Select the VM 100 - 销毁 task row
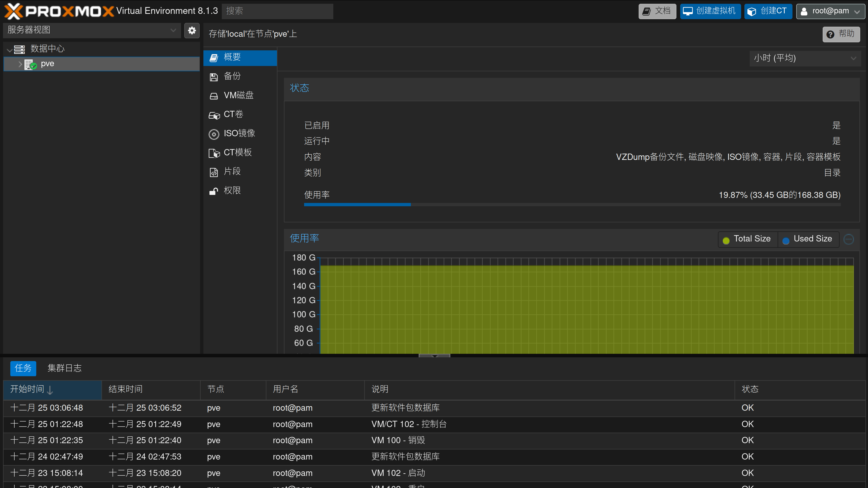Image resolution: width=868 pixels, height=488 pixels. (x=434, y=441)
